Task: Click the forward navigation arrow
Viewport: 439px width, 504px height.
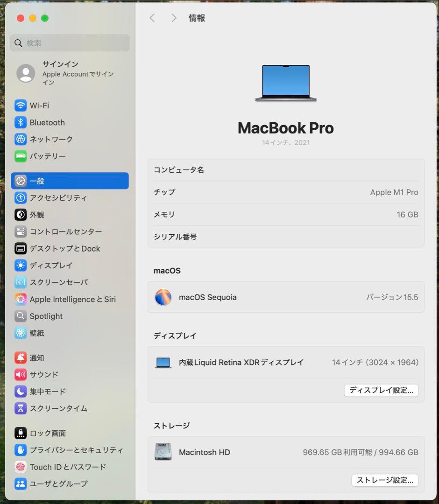Action: 173,18
